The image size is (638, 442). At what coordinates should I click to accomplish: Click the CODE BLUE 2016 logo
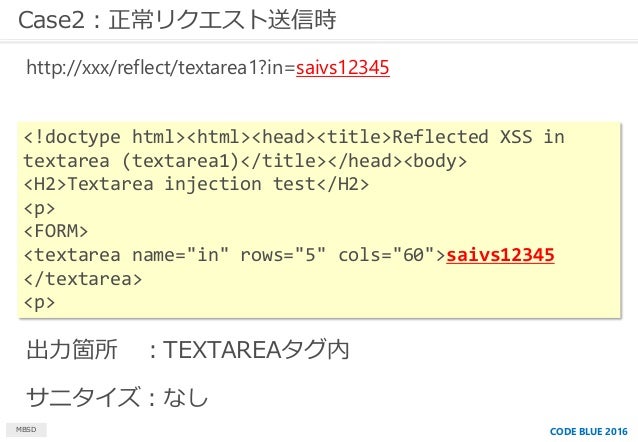(x=588, y=431)
